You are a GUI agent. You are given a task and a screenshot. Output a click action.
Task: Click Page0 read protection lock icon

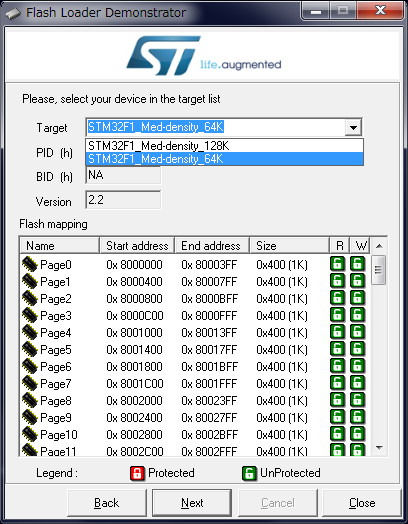(337, 264)
